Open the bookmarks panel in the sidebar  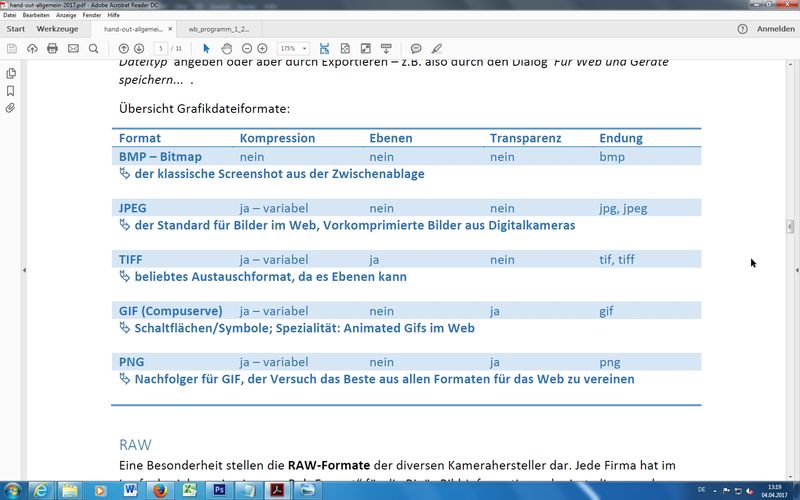click(x=10, y=90)
